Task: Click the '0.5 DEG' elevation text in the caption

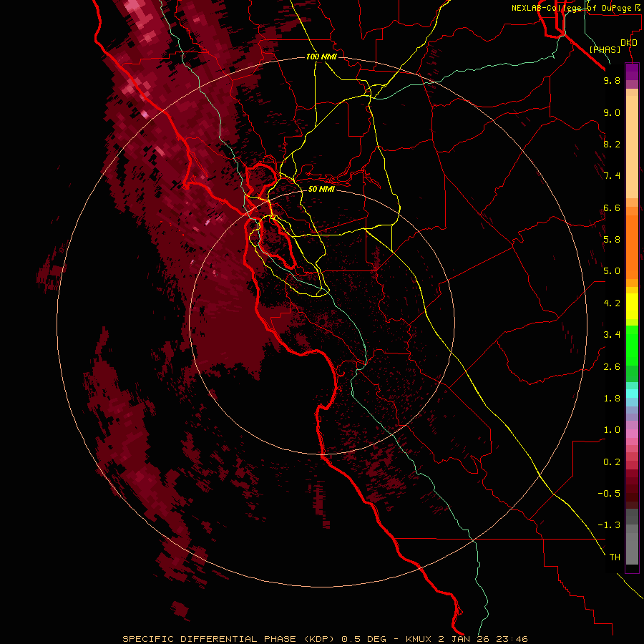Action: pyautogui.click(x=364, y=639)
